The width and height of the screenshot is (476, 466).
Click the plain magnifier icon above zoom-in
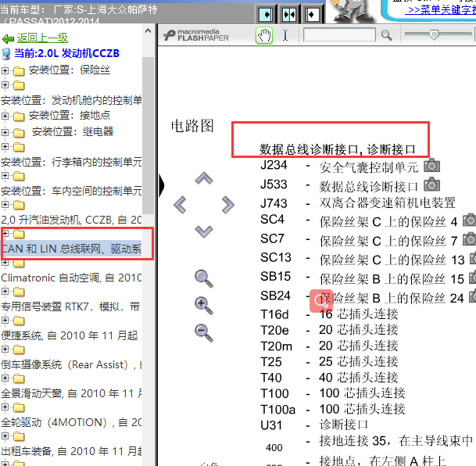(204, 278)
